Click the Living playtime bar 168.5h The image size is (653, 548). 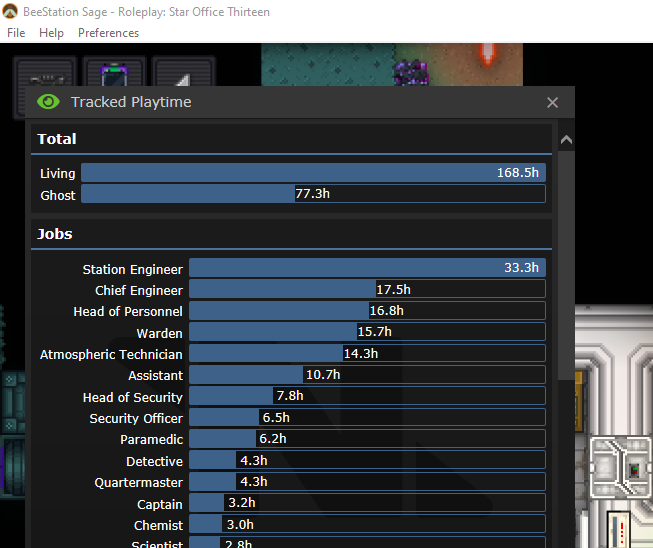(x=313, y=172)
